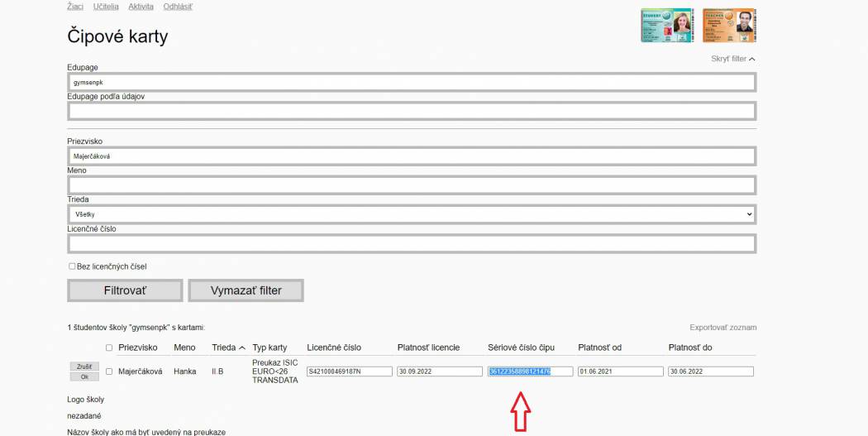
Task: Select the checkbox for Majerčáková row
Action: 109,371
